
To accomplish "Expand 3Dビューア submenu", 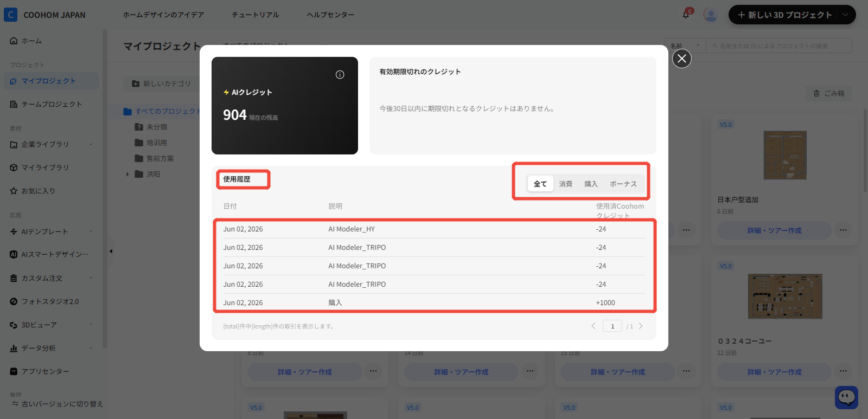I will pos(91,325).
